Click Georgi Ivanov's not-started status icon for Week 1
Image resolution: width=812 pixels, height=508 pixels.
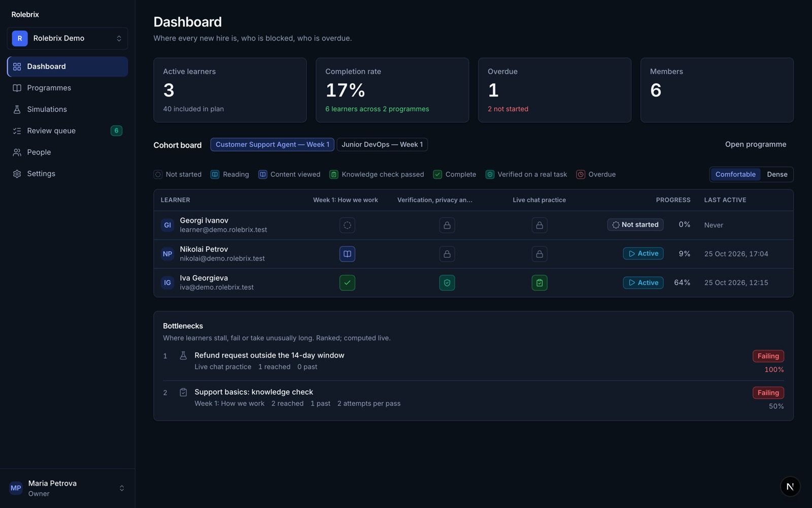point(347,225)
